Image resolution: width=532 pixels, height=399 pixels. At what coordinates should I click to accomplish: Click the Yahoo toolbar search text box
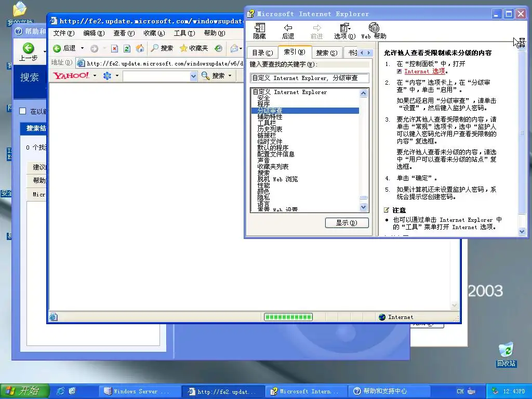coord(156,76)
